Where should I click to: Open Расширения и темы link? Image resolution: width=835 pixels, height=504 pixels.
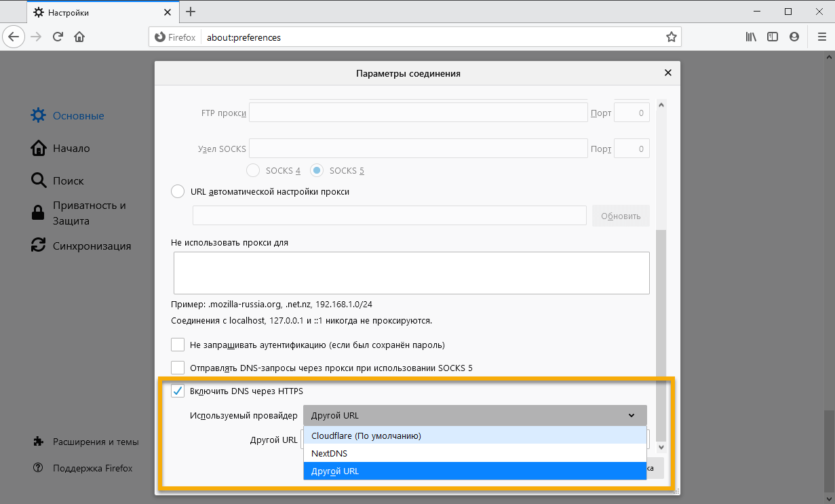85,442
